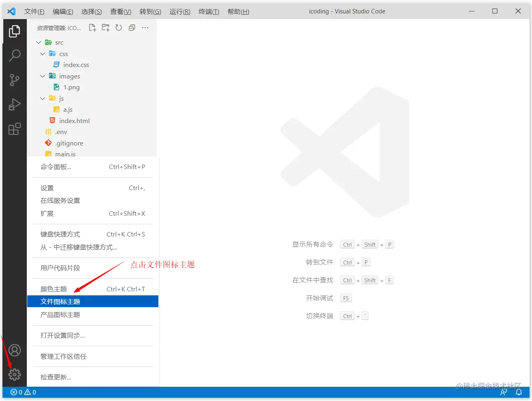This screenshot has width=532, height=401.
Task: Select 打开设置同步... menu entry
Action: pyautogui.click(x=93, y=335)
